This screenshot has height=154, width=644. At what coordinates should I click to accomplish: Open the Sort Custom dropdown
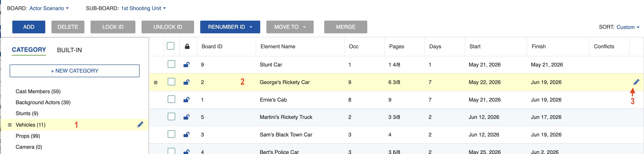pyautogui.click(x=628, y=27)
